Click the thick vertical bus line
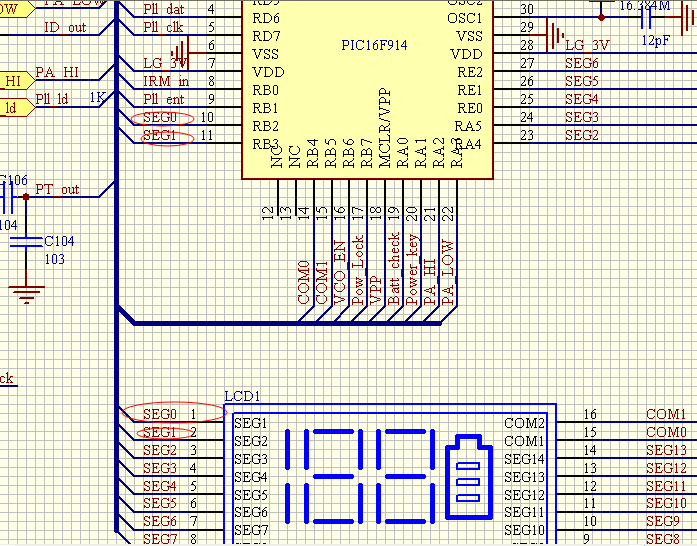 click(x=117, y=267)
